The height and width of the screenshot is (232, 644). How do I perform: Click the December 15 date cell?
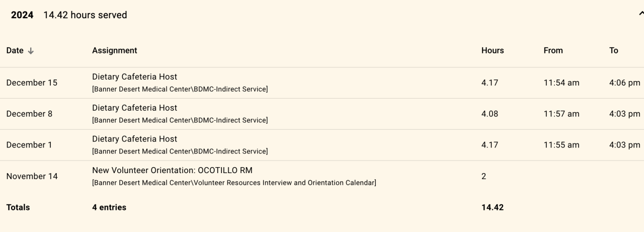[x=32, y=83]
